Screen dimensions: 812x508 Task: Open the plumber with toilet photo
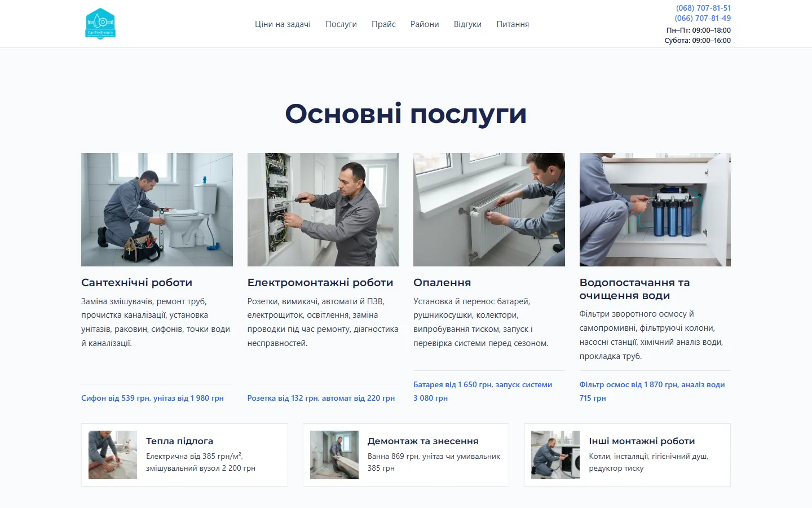click(157, 209)
